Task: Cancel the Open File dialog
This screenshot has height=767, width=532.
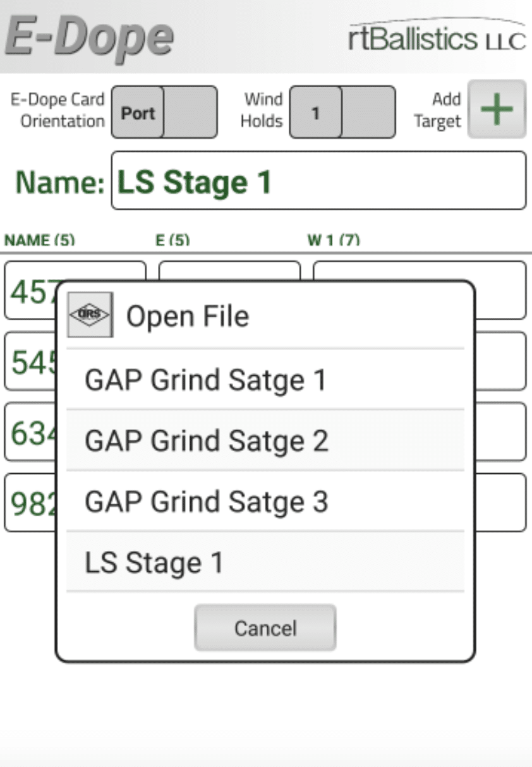Action: coord(265,627)
